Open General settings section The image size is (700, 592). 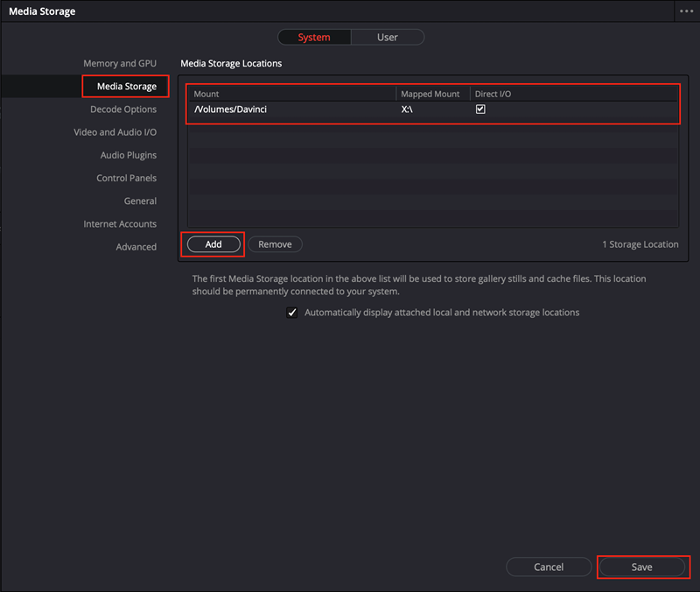point(140,201)
